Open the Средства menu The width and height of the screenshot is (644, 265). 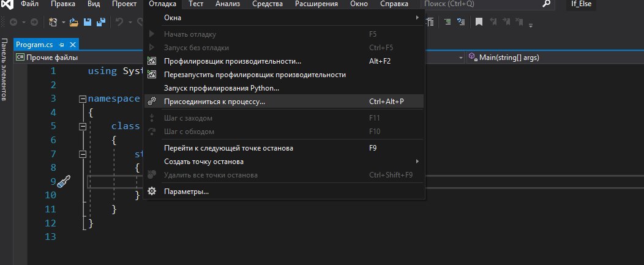[268, 4]
